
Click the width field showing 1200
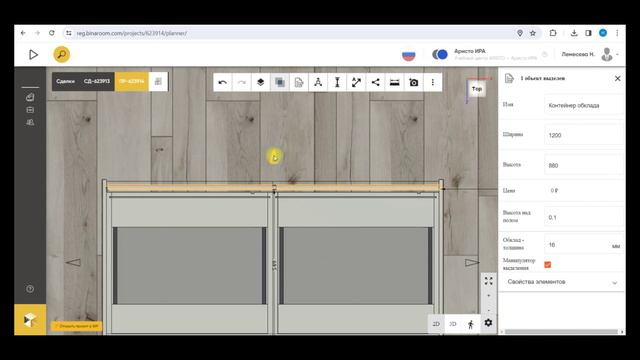tap(584, 135)
